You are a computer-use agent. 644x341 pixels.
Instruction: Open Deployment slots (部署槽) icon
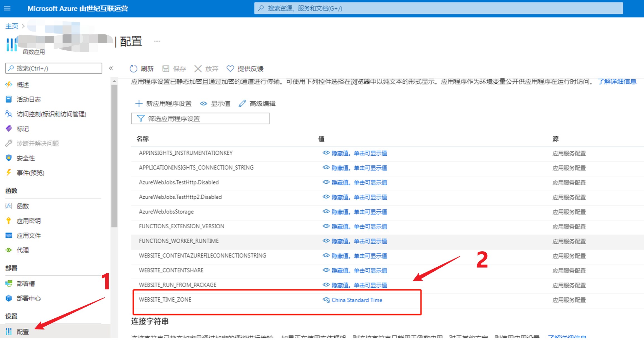click(x=9, y=284)
